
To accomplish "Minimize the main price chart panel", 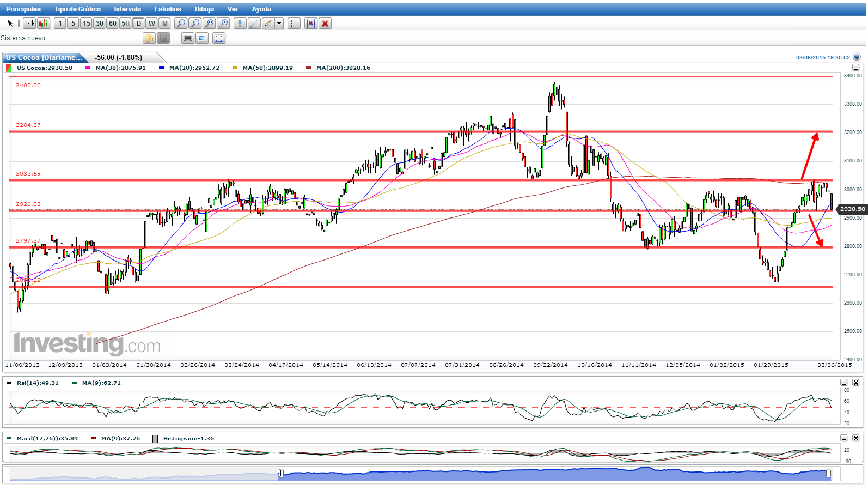I will (x=855, y=68).
